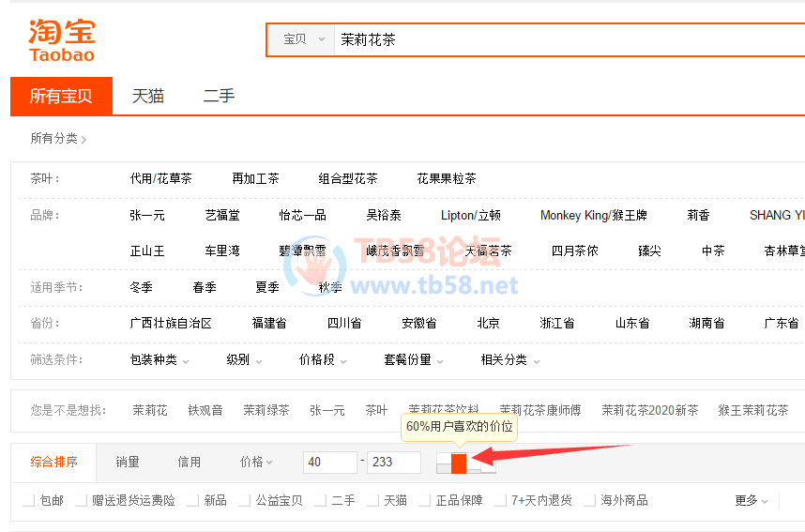Image resolution: width=805 pixels, height=532 pixels.
Task: Check the 二手 filter checkbox
Action: (x=320, y=501)
